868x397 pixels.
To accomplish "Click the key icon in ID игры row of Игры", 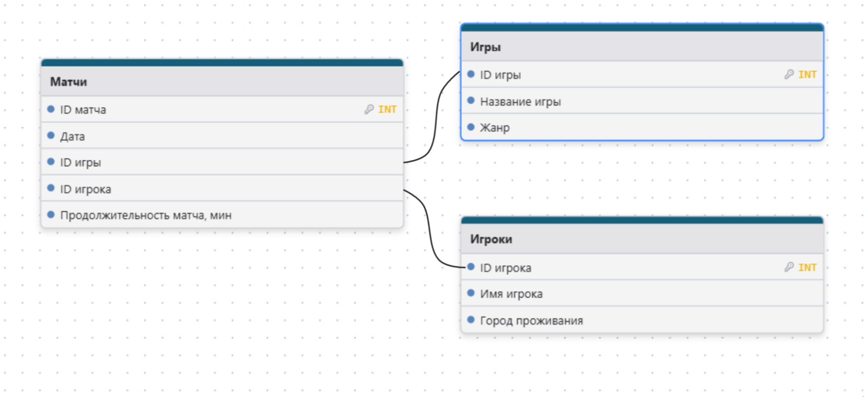I will (x=789, y=75).
